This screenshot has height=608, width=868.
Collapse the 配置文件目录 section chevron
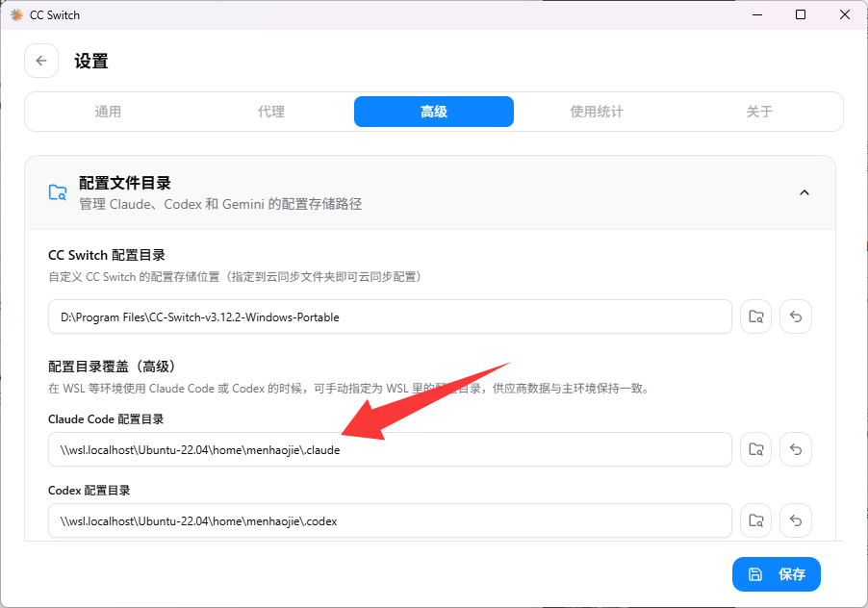[804, 192]
